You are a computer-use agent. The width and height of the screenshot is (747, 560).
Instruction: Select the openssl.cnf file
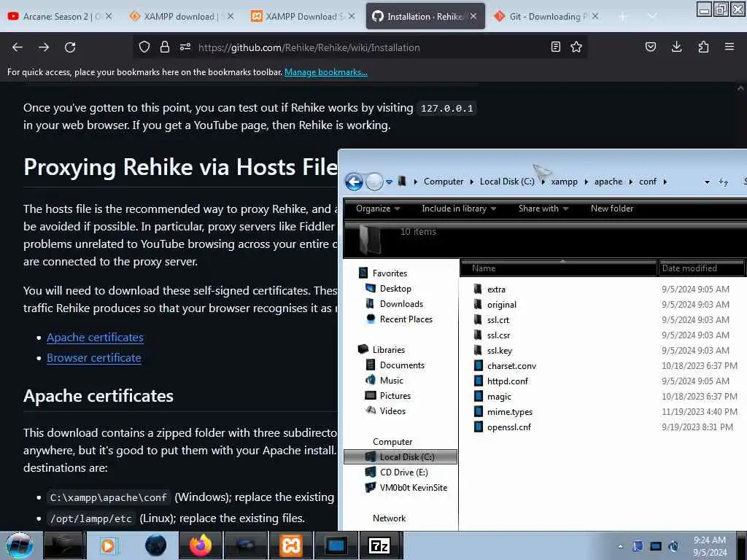pyautogui.click(x=508, y=427)
